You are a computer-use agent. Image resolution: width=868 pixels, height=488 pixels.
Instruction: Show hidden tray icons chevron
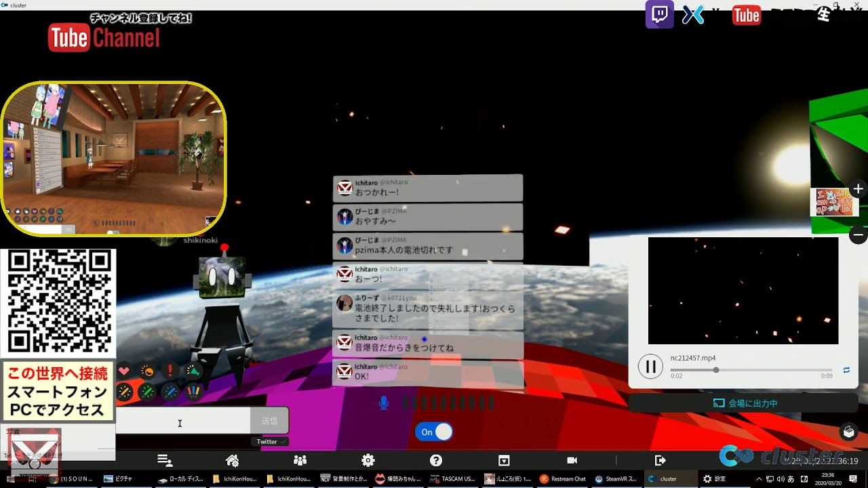tap(759, 479)
